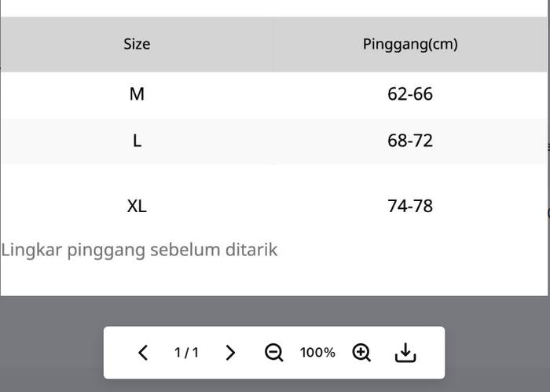Zoom out with the minus magnifier
Viewport: 550px width, 392px height.
pos(273,353)
